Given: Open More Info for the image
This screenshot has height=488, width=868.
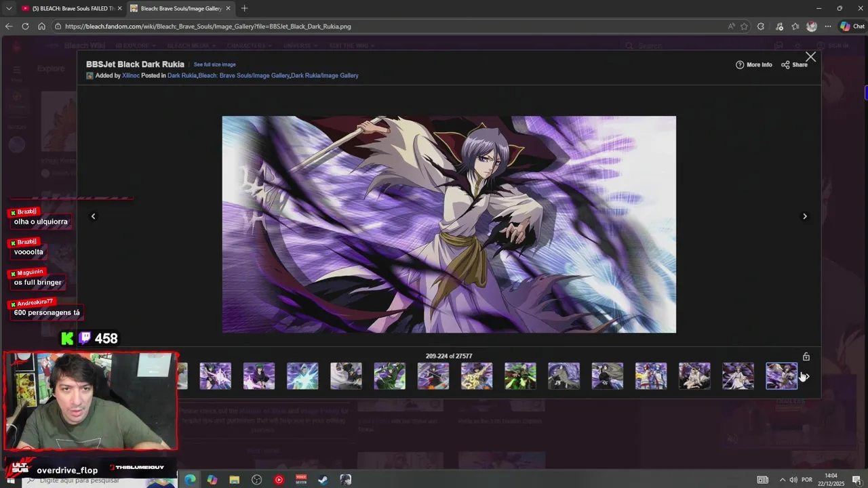Looking at the screenshot, I should [x=754, y=65].
